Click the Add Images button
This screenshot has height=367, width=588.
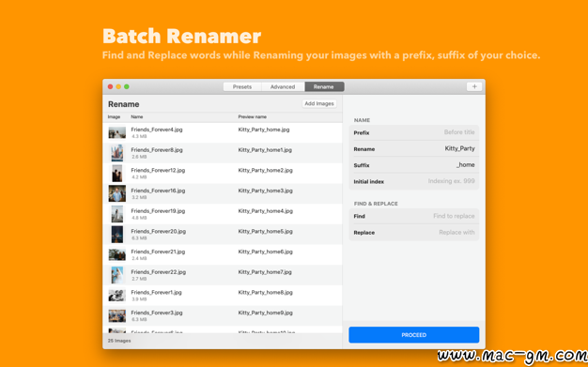(x=319, y=103)
